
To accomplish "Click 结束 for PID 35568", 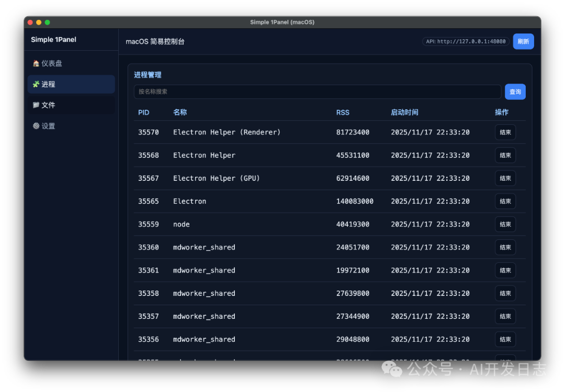I will pyautogui.click(x=505, y=155).
